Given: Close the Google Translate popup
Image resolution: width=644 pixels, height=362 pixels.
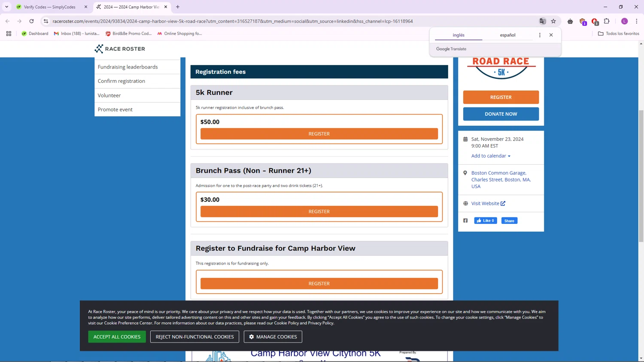Looking at the screenshot, I should pos(551,35).
